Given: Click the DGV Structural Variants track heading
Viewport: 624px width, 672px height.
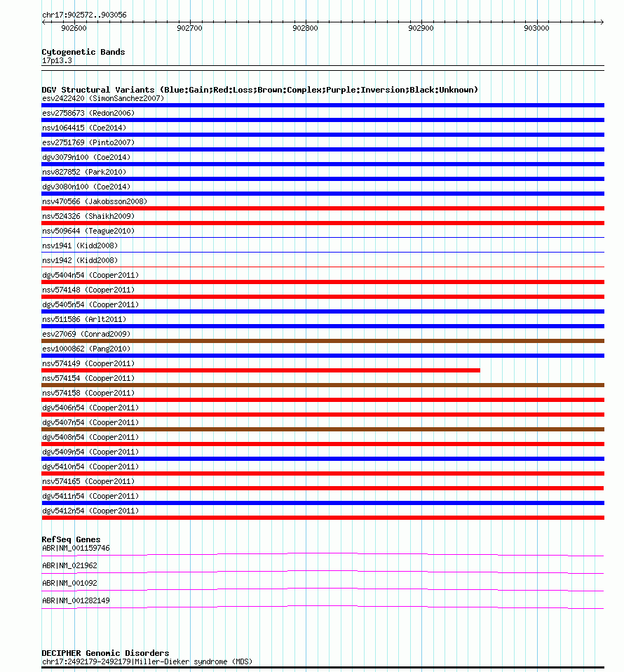Looking at the screenshot, I should (259, 90).
